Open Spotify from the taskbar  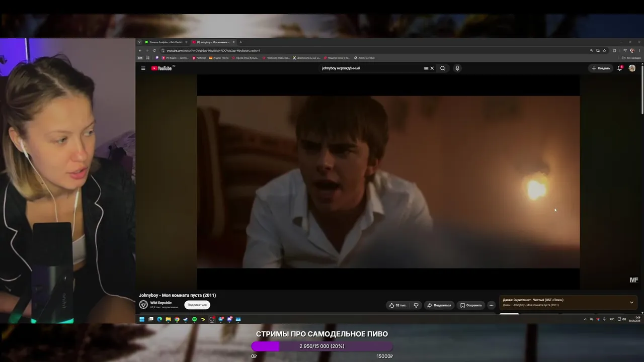click(194, 319)
